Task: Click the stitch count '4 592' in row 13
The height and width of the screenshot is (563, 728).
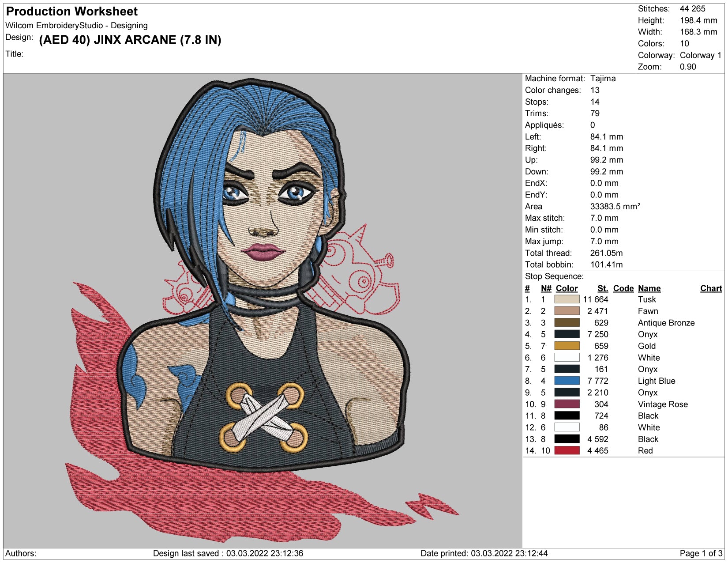Action: coord(597,439)
